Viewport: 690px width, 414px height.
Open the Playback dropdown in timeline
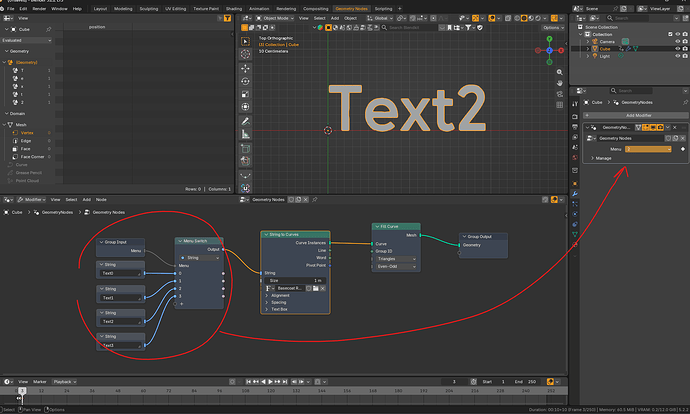(x=64, y=382)
